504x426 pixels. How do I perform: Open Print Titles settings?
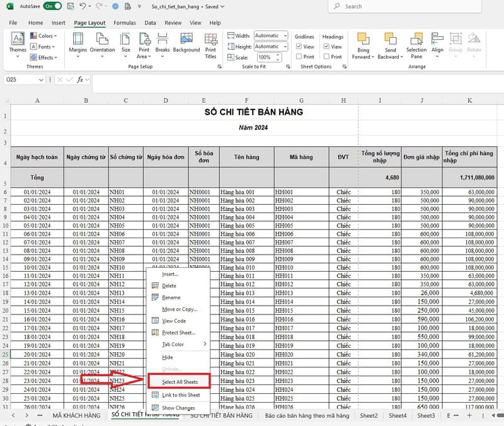click(x=210, y=45)
